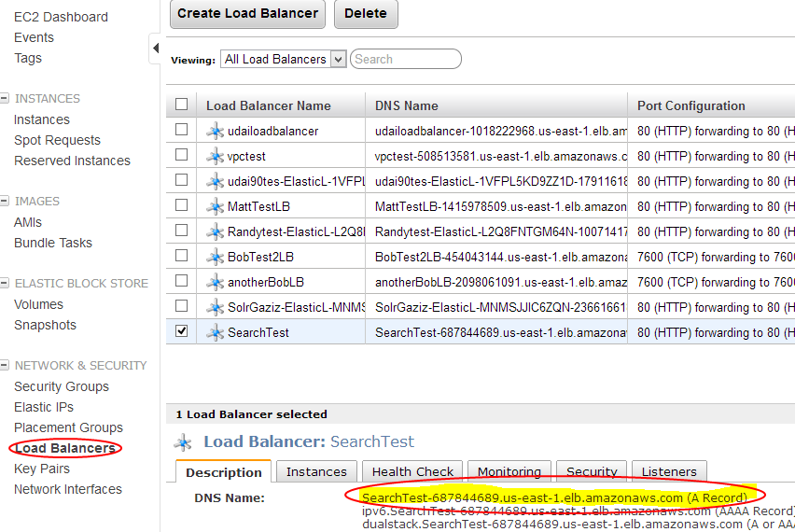Click the anotherBobLB load balancer icon
Screen dimensions: 795x532
click(x=215, y=282)
